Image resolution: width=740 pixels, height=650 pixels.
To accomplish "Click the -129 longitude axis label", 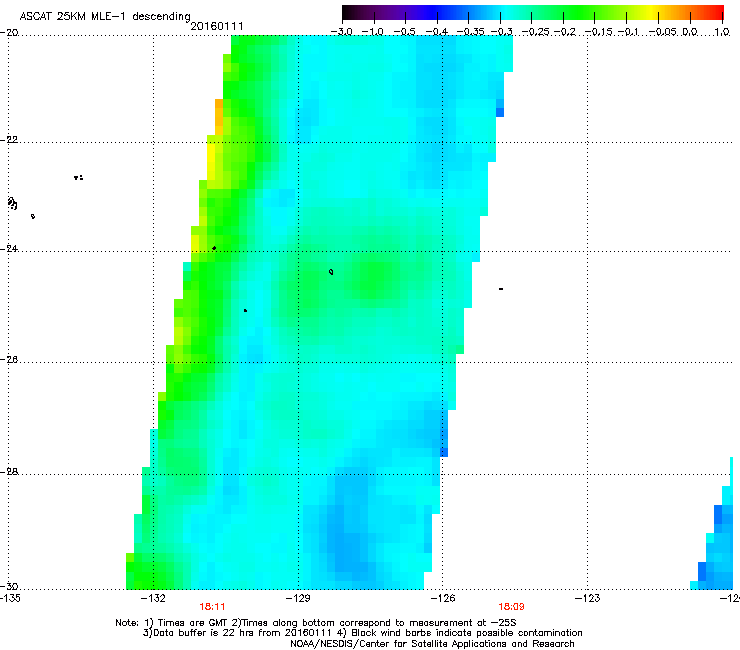I will 298,598.
